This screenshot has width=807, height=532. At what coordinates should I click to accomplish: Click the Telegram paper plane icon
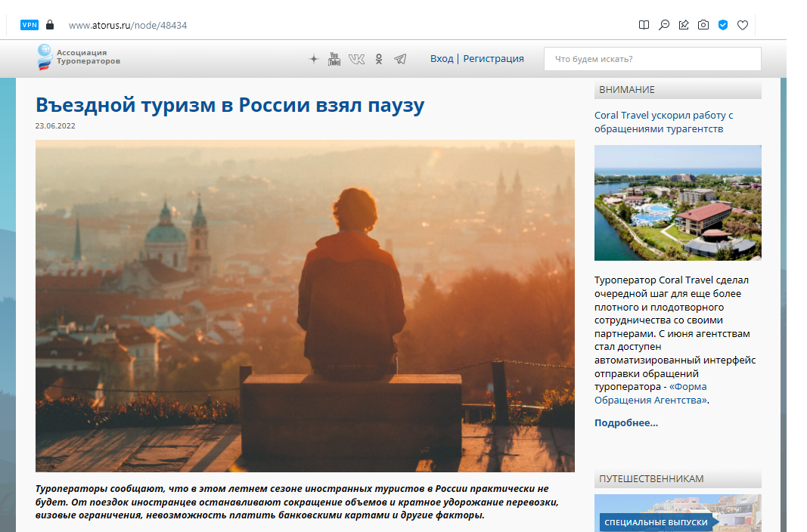click(400, 59)
